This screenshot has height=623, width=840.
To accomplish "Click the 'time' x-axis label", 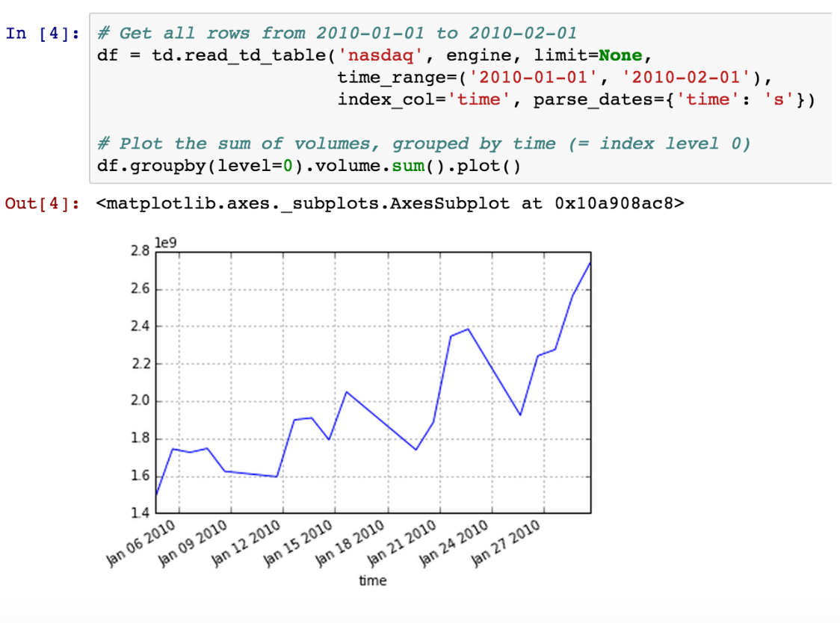I will tap(372, 580).
